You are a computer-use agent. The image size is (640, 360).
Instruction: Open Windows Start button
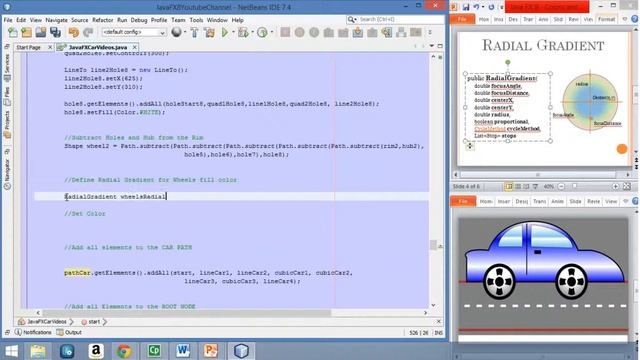pos(11,351)
